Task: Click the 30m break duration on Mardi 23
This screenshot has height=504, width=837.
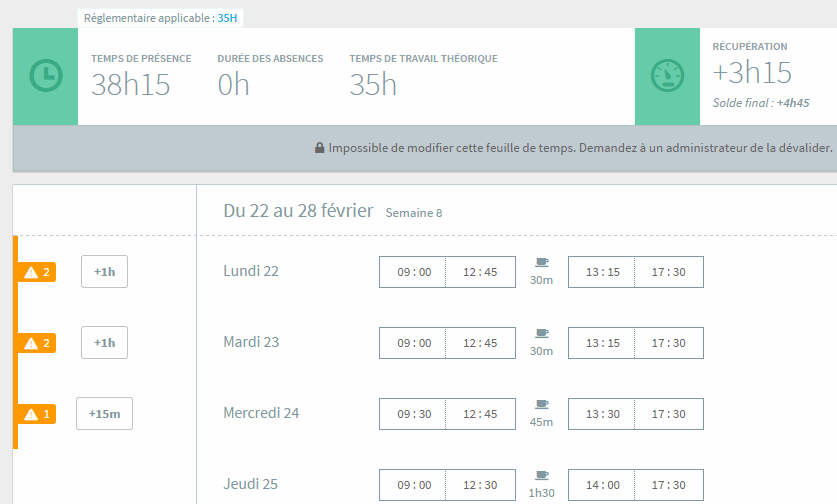Action: tap(541, 351)
